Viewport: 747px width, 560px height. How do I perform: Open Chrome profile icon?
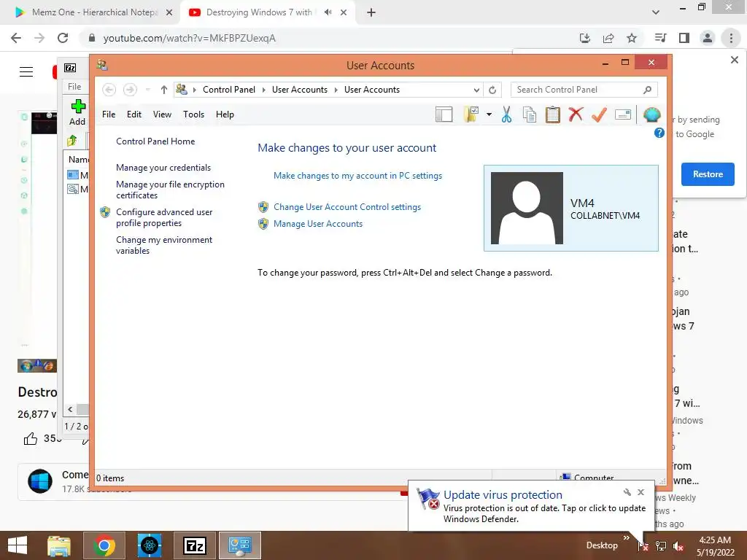(x=708, y=38)
